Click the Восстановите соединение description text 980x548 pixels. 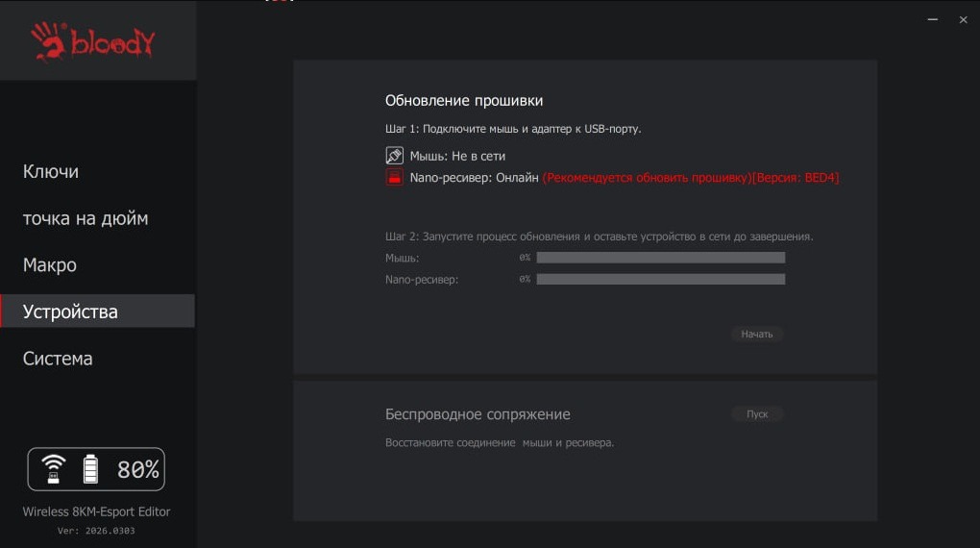(500, 443)
